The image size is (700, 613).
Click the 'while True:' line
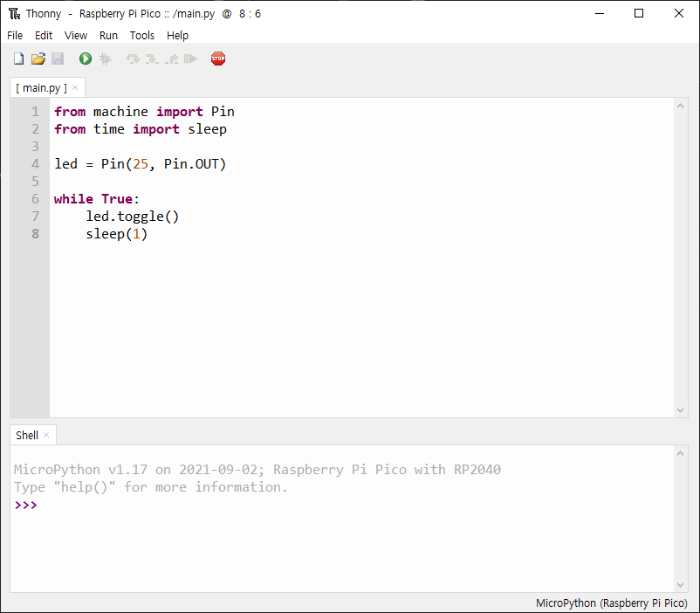97,199
